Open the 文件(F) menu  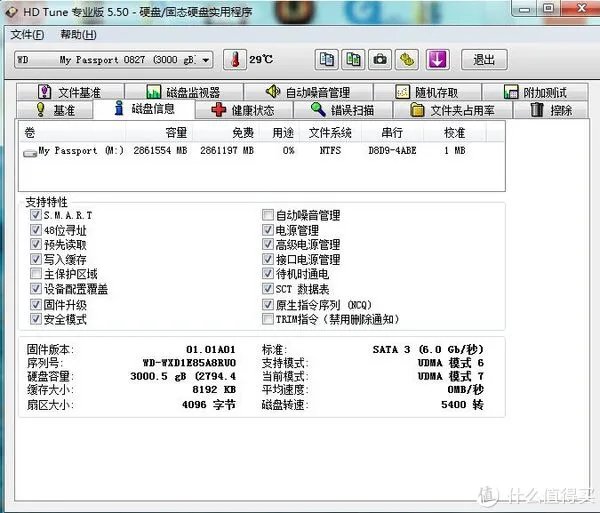coord(27,35)
